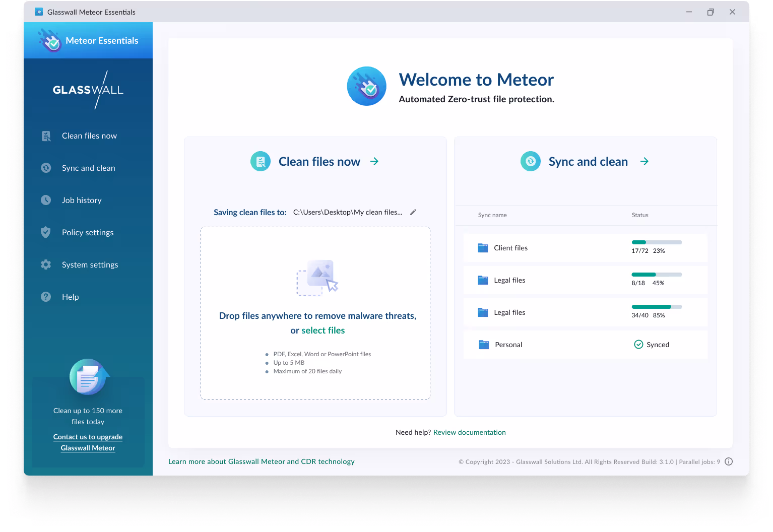The width and height of the screenshot is (773, 532).
Task: Open Learn more about Glasswall Meteor and CDR link
Action: [x=262, y=461]
